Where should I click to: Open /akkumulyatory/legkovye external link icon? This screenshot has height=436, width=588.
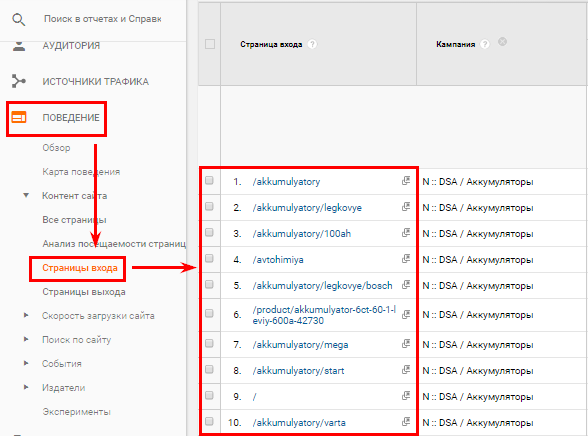406,207
